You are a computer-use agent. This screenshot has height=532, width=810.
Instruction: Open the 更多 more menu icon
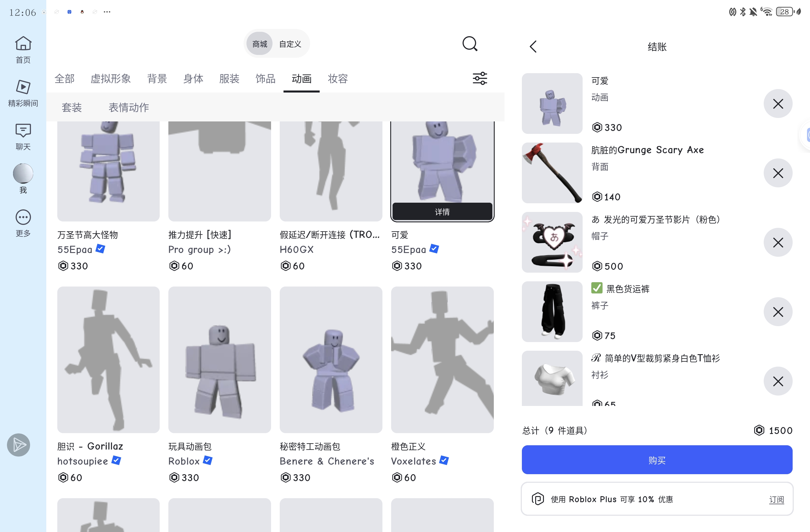point(23,223)
